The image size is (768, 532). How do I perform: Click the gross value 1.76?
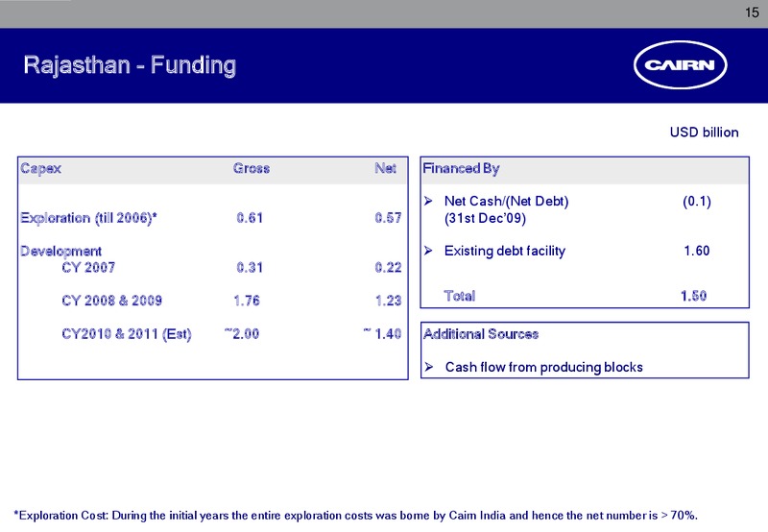[x=247, y=301]
